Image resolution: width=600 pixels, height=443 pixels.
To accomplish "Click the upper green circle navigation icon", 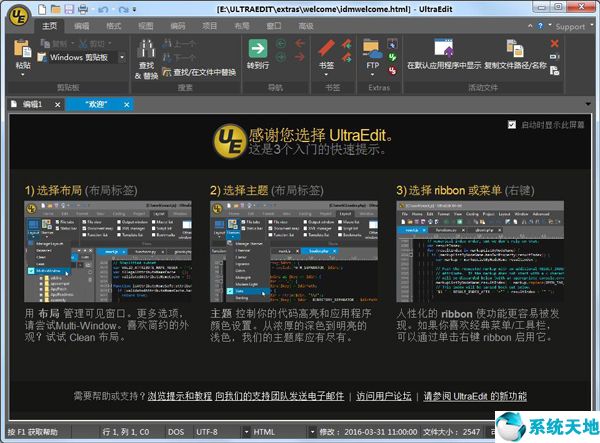I will pyautogui.click(x=281, y=44).
